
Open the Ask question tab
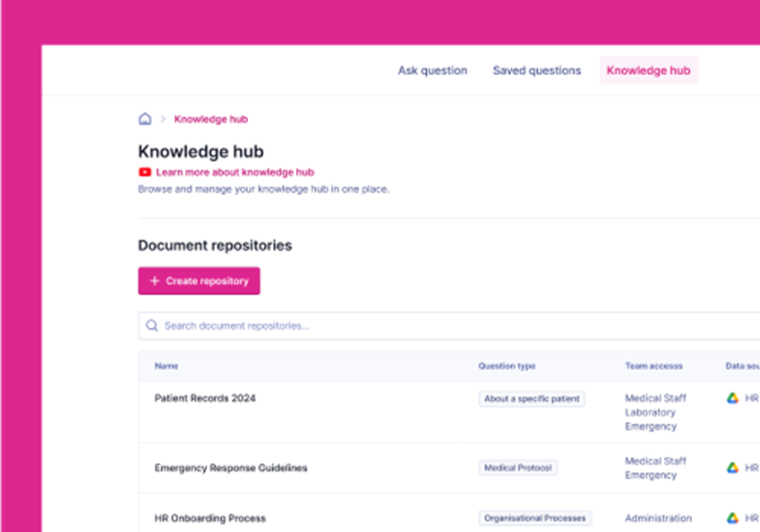[433, 70]
